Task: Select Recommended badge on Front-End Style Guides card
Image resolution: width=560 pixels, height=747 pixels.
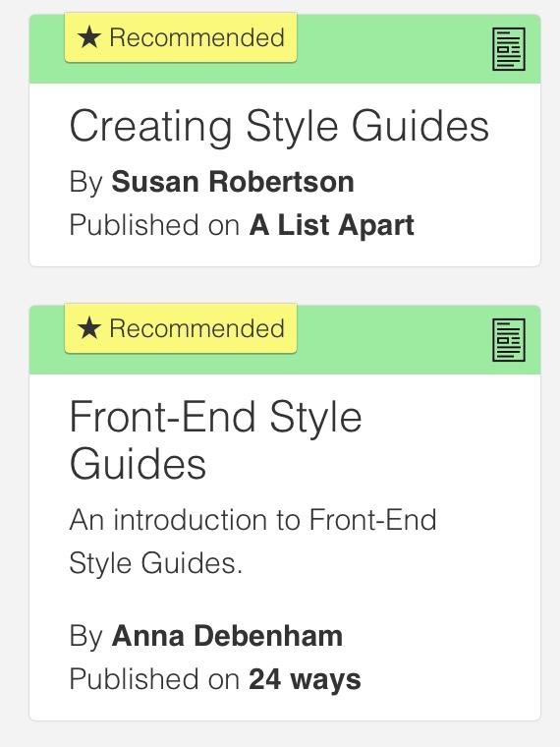Action: tap(181, 328)
